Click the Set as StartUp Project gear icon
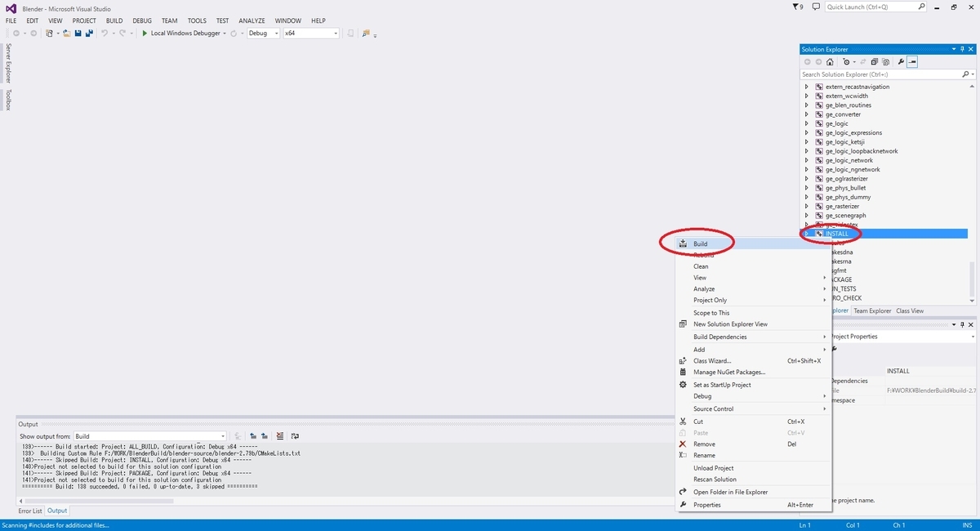This screenshot has width=980, height=531. [684, 385]
